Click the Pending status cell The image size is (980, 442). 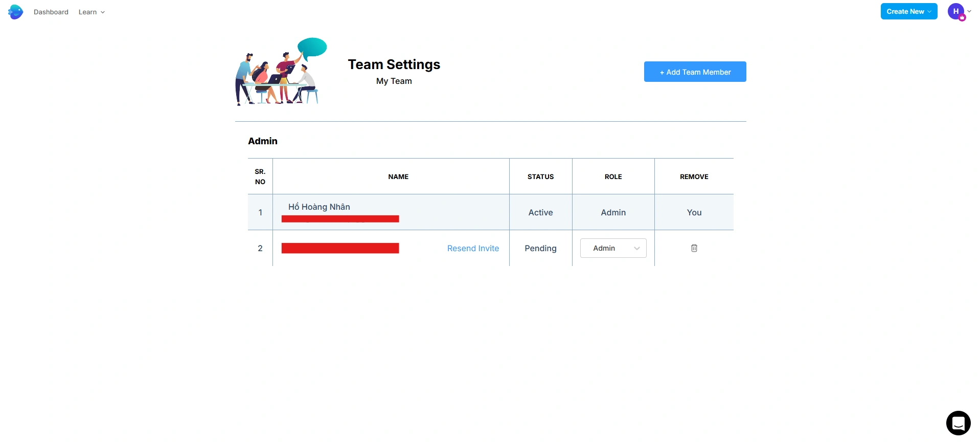(x=540, y=248)
